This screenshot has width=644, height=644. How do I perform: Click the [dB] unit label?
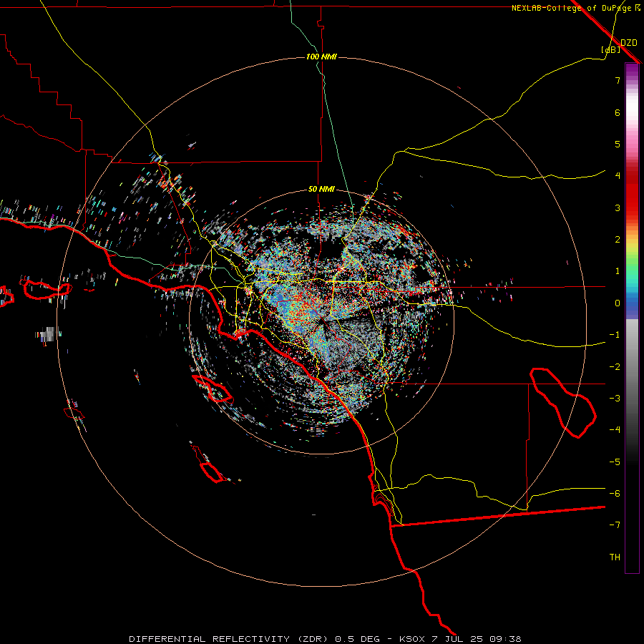(611, 49)
